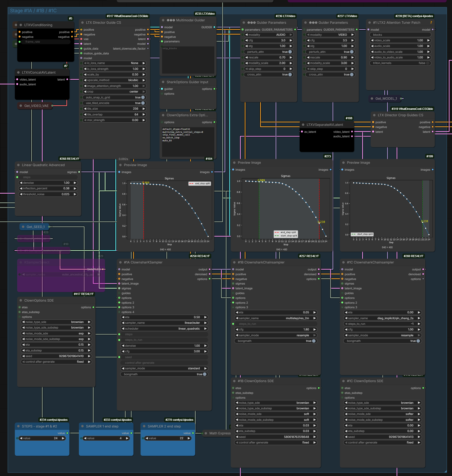Toggle bongmath in the #1B ClownsharkChainsampler node

point(276,341)
